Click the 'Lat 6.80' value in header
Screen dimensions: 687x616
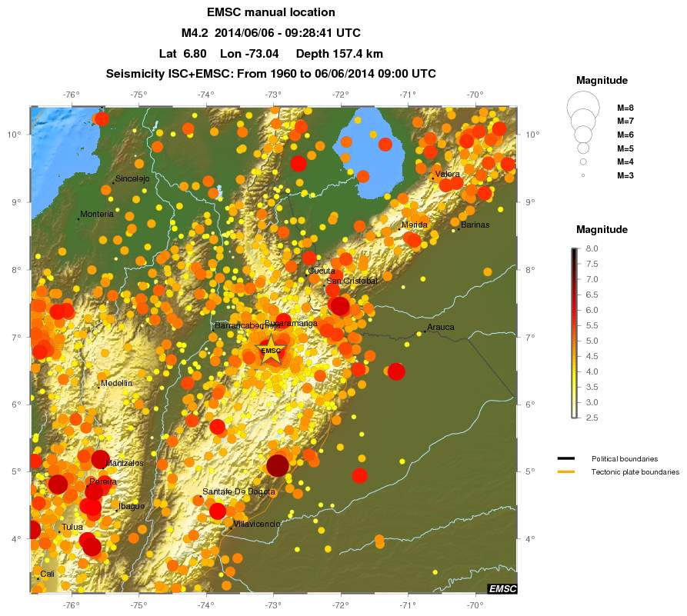(x=182, y=54)
